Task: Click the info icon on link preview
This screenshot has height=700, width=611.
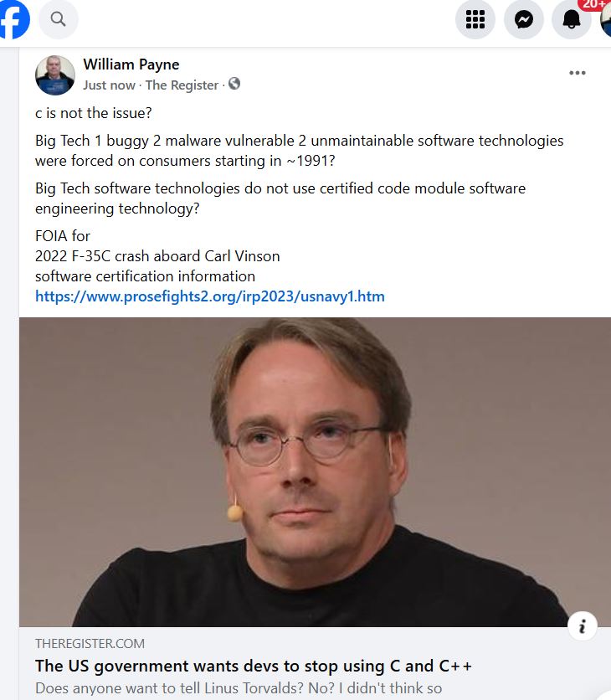Action: (x=582, y=625)
